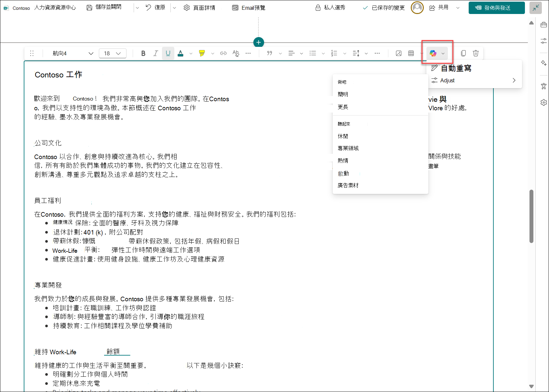
Task: Open 頁面詳情 page details
Action: point(199,7)
